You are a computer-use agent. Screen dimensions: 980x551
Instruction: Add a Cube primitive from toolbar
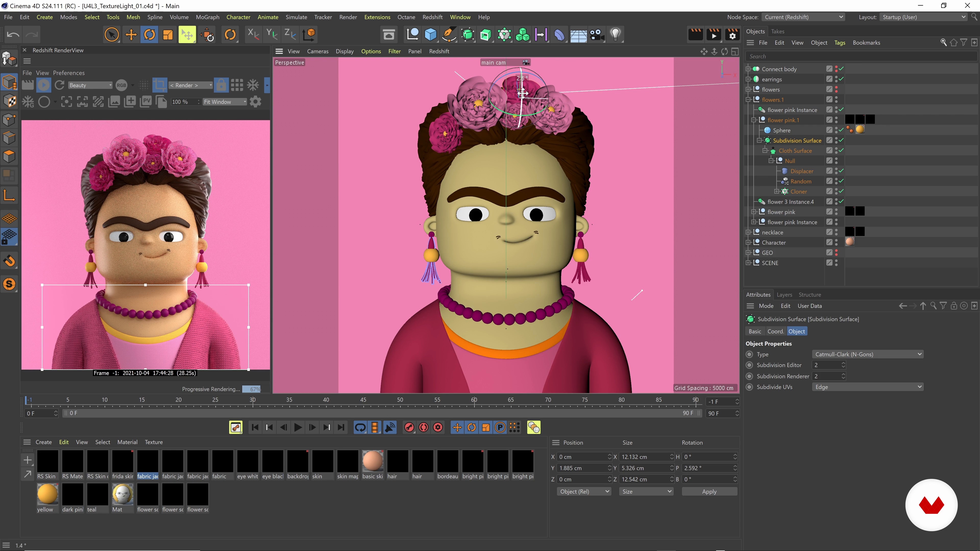(x=431, y=35)
